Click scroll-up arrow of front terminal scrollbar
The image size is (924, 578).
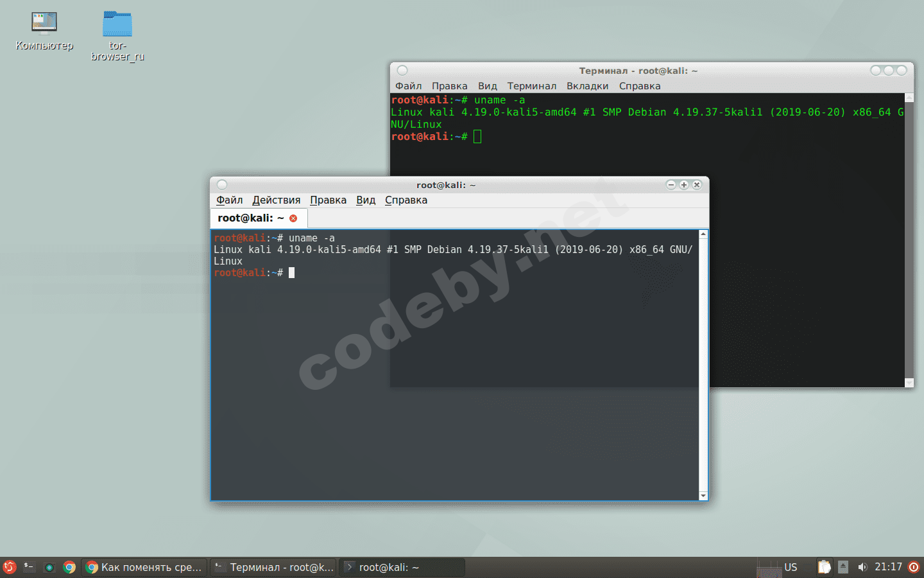tap(703, 234)
